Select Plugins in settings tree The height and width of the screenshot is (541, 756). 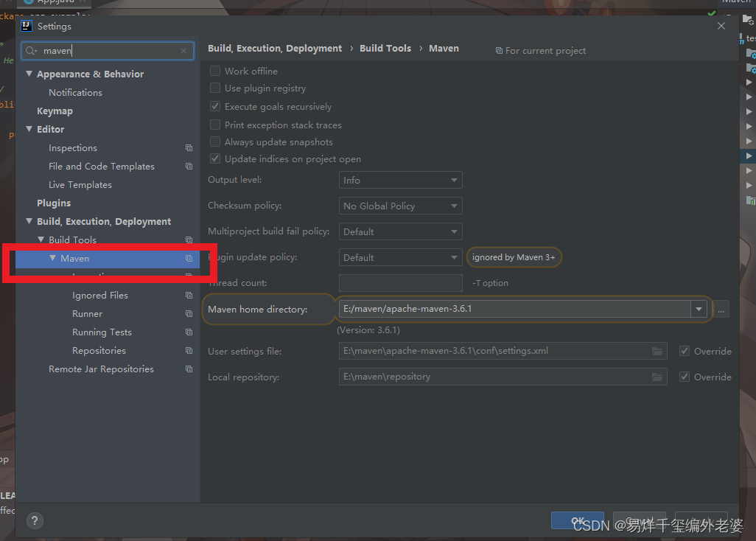(54, 203)
